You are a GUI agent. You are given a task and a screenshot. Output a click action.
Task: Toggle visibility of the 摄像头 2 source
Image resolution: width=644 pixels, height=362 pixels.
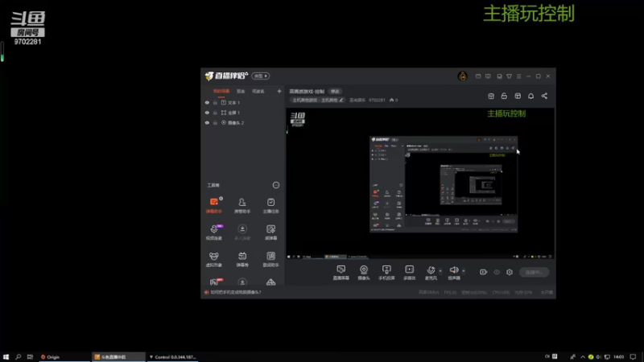pyautogui.click(x=207, y=123)
